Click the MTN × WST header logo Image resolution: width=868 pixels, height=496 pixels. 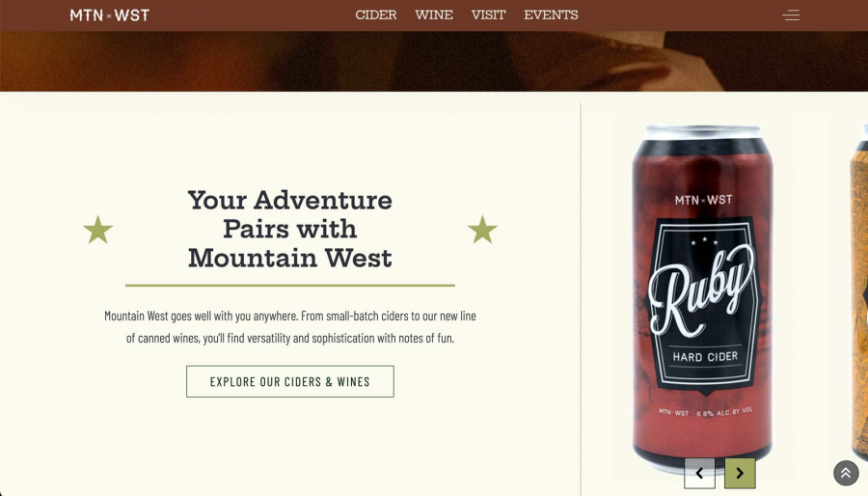pyautogui.click(x=110, y=15)
